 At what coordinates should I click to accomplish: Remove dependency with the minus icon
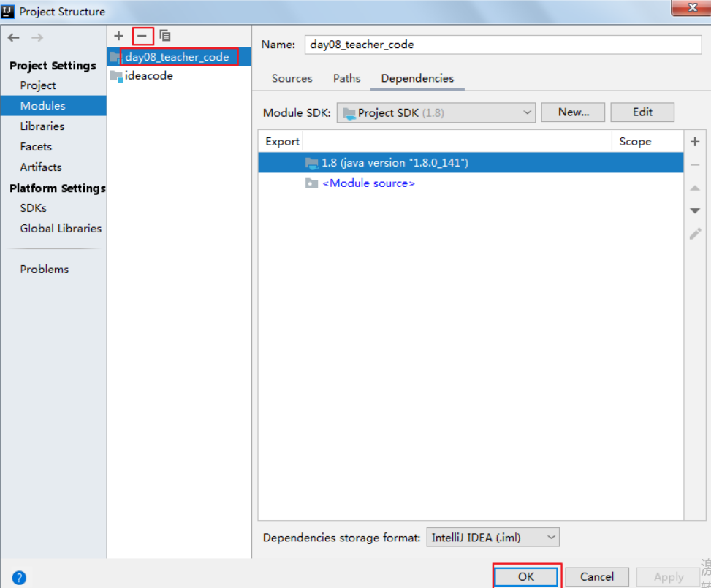(695, 165)
